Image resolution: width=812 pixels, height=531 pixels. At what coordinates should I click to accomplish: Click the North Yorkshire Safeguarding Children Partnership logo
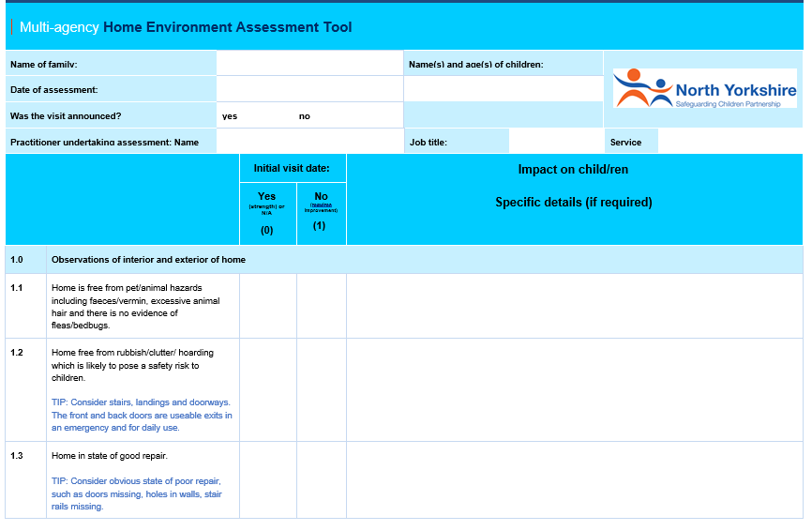coord(705,88)
